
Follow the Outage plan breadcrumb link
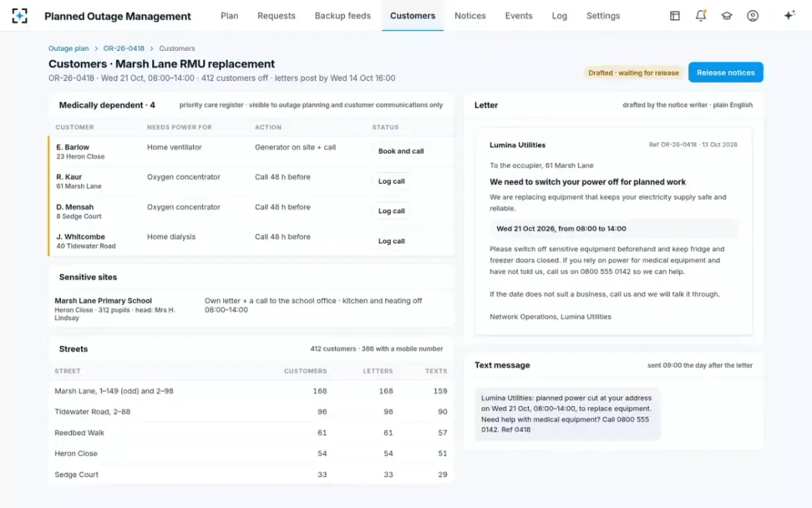click(x=68, y=49)
